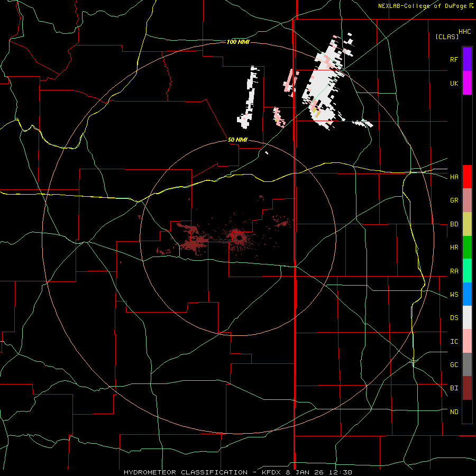476x476 pixels.
Task: Click the RF legend label
Action: (x=454, y=59)
